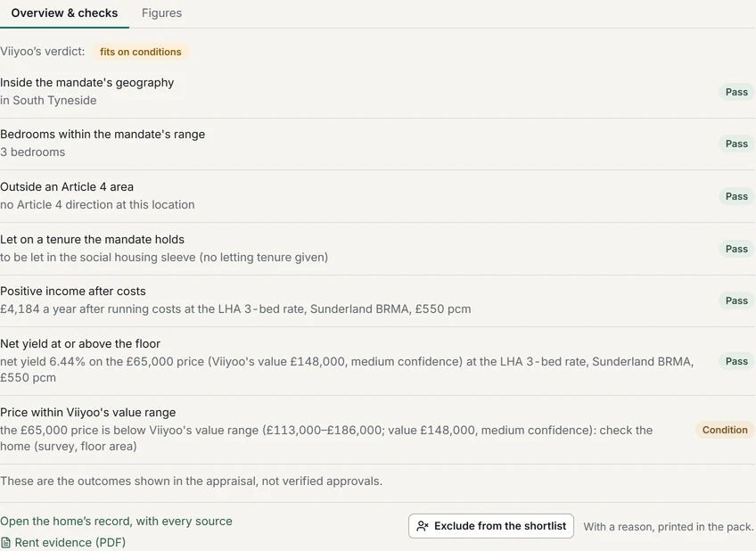
Task: Click the 'not verified approvals' disclaimer line
Action: [191, 481]
